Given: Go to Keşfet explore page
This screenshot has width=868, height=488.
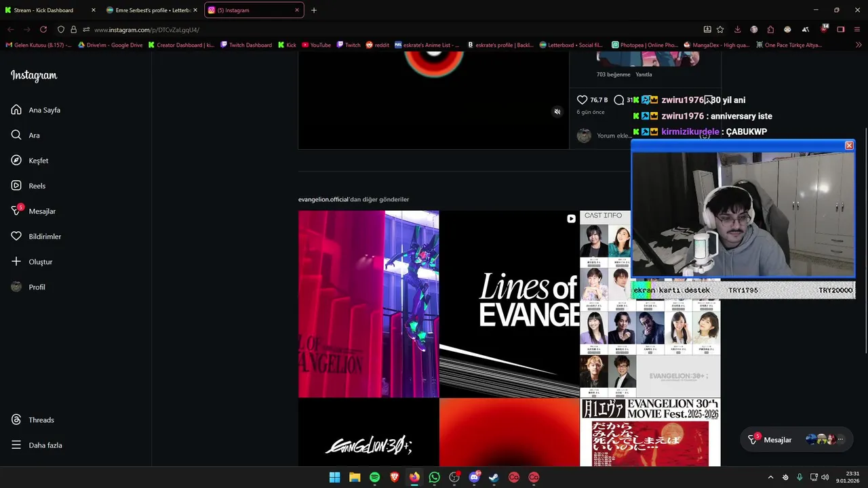Looking at the screenshot, I should 30,161.
